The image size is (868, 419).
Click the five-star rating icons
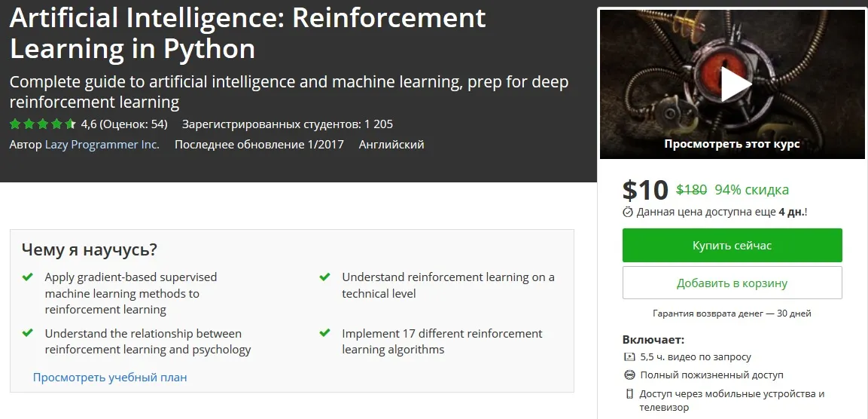42,124
